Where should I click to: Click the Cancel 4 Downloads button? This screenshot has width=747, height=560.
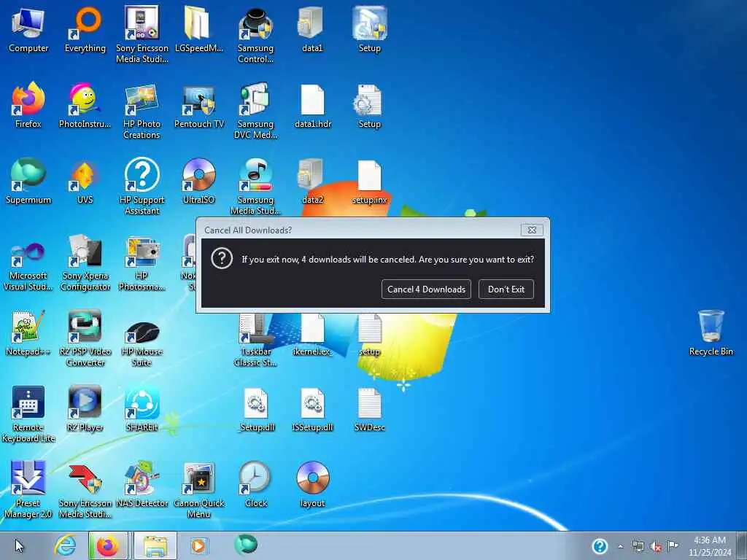click(426, 289)
